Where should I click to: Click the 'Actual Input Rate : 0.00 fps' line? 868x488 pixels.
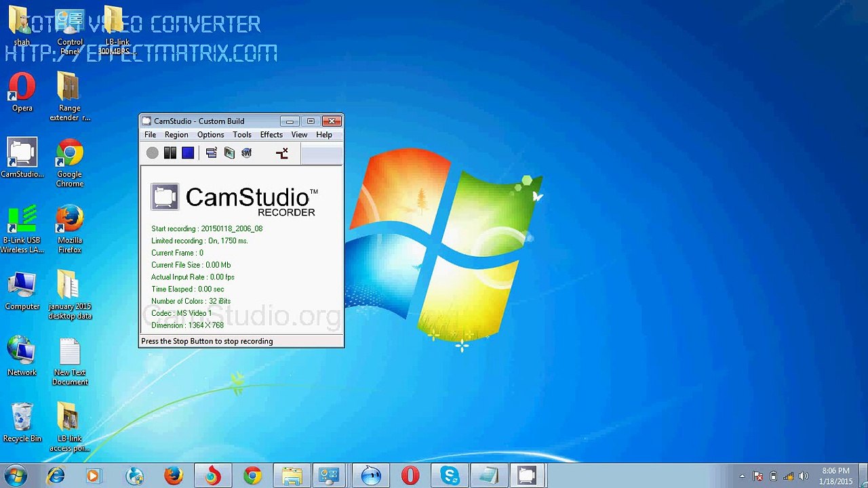[x=193, y=277]
